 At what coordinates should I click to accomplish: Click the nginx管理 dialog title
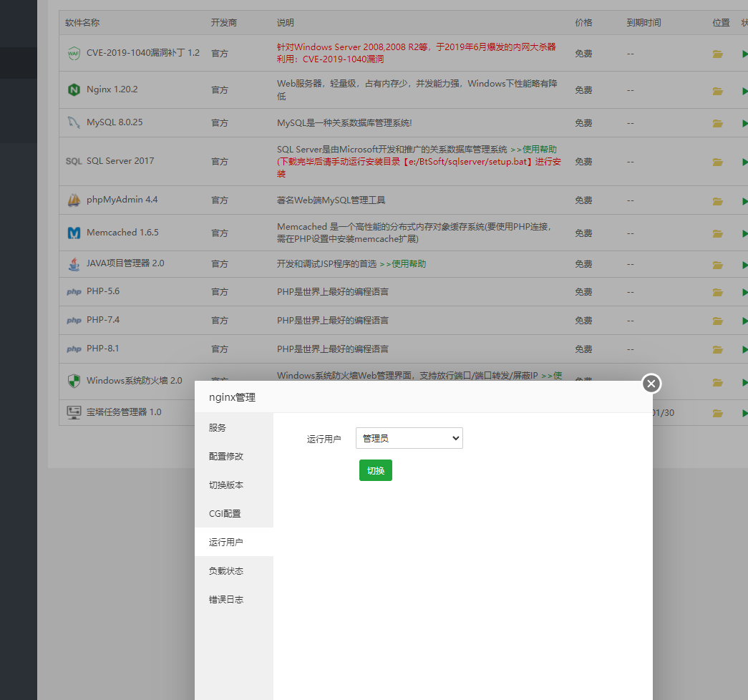pos(233,397)
